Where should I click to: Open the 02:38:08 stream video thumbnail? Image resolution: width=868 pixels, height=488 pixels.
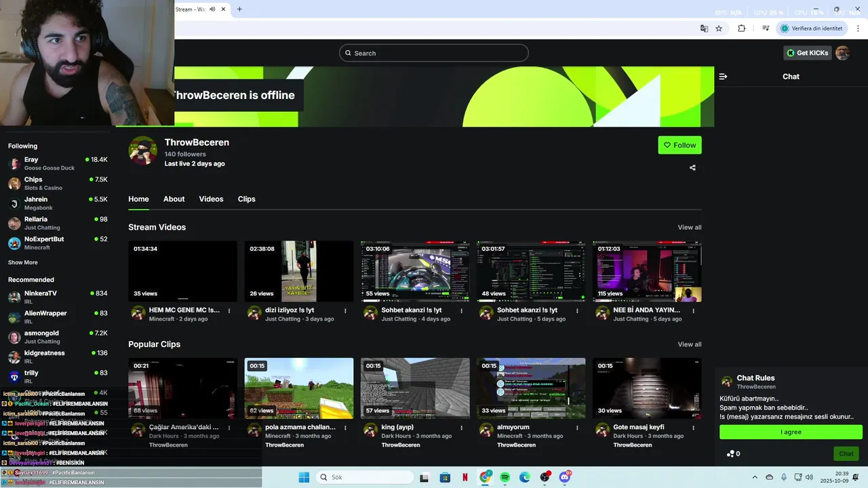299,271
